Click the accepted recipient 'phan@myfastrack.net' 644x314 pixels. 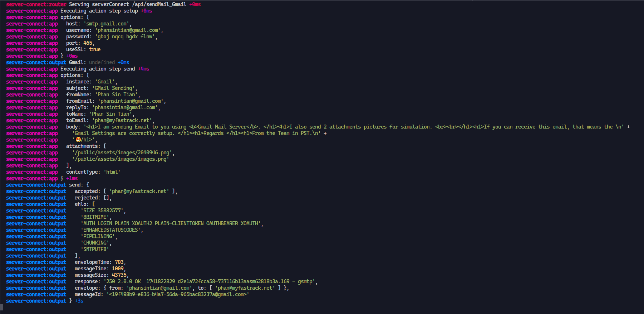[x=139, y=191]
